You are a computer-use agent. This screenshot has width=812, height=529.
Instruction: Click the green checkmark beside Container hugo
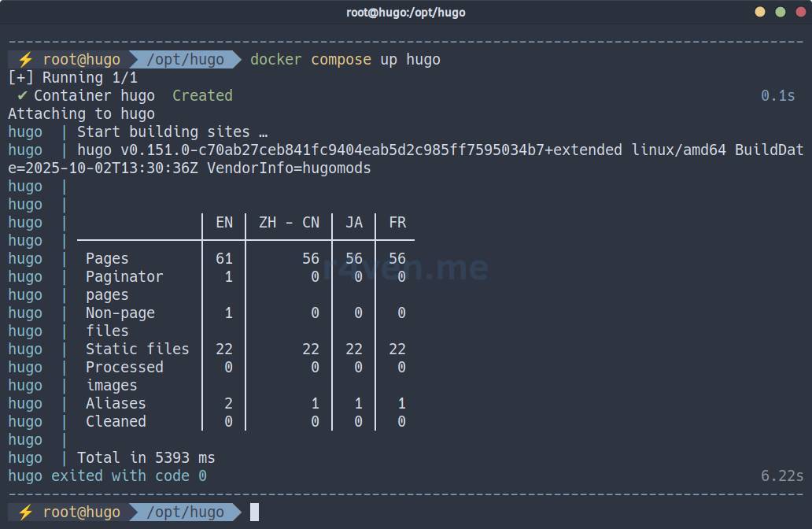pos(22,96)
